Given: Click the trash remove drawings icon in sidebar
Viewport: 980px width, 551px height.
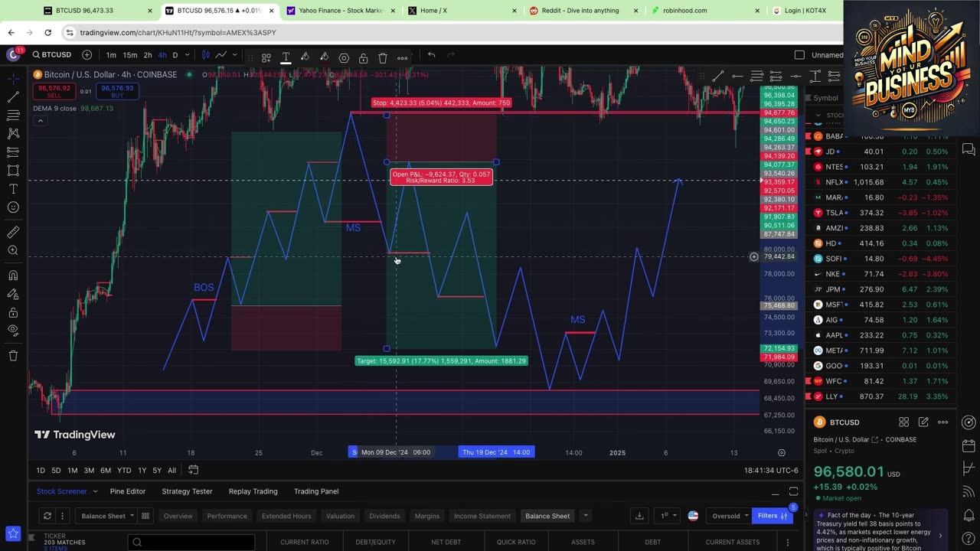Looking at the screenshot, I should pyautogui.click(x=13, y=356).
